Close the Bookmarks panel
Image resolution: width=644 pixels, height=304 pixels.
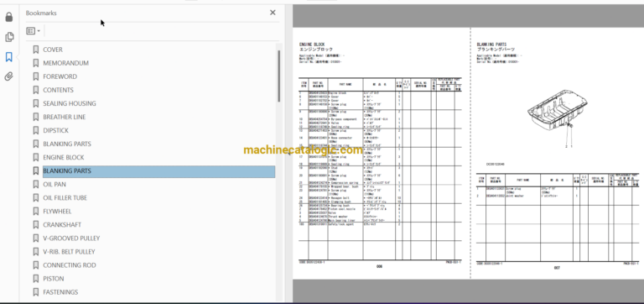click(273, 13)
